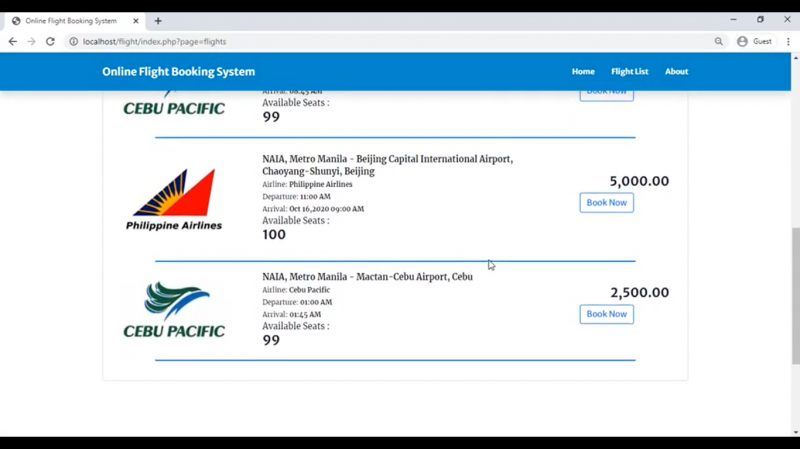Click Departure 11:00 AM text
Image resolution: width=800 pixels, height=449 pixels.
[x=296, y=196]
